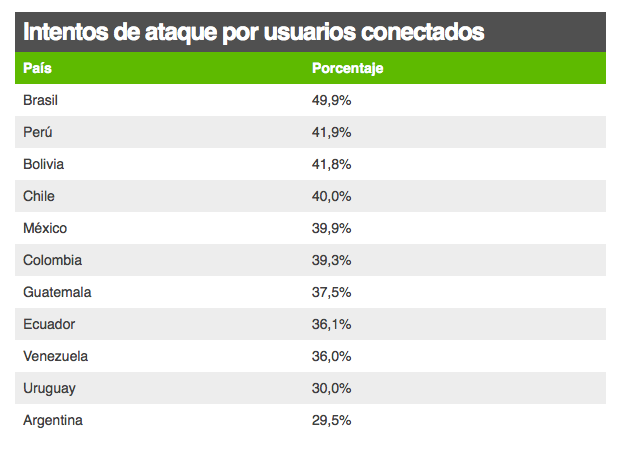
Task: Click the 29,5% percentage value
Action: (332, 420)
